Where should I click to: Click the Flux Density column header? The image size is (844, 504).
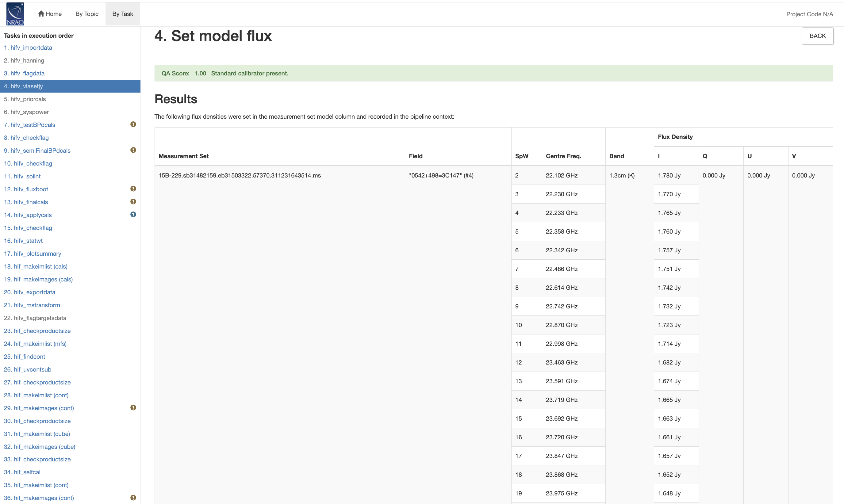(675, 137)
